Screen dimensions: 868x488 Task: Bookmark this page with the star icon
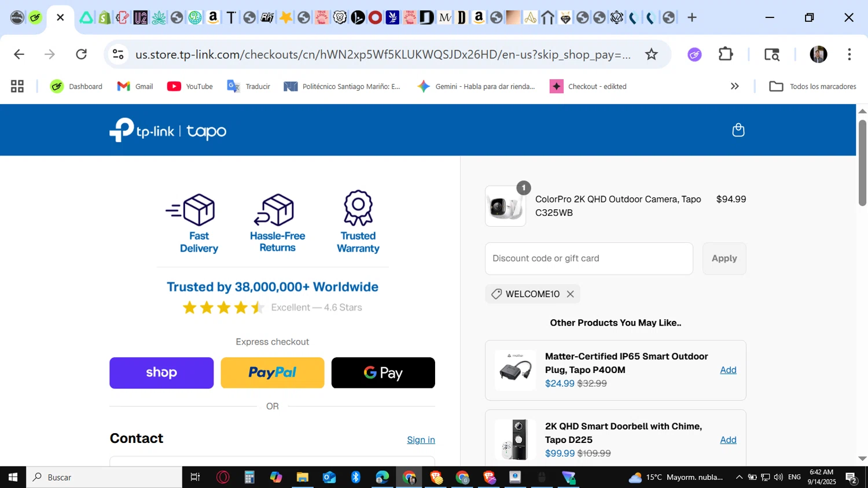click(x=652, y=54)
